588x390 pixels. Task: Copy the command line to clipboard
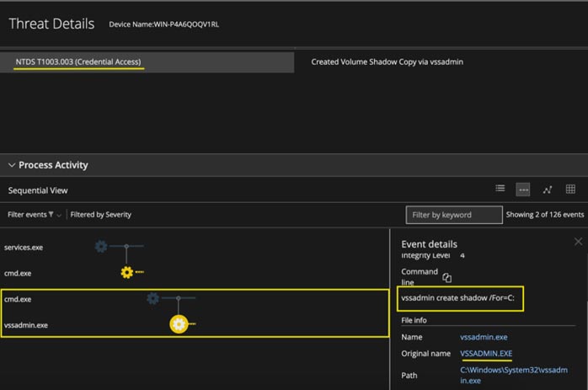447,278
